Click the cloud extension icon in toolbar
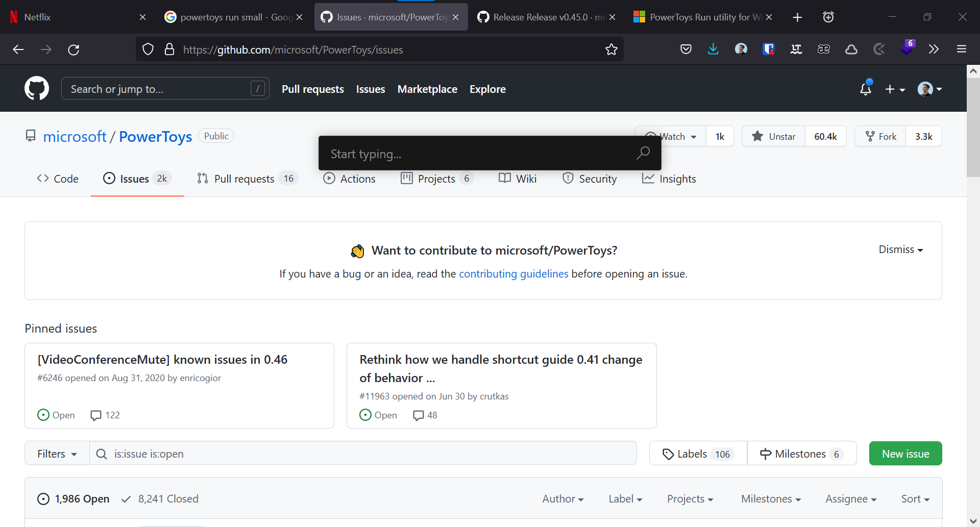This screenshot has height=527, width=980. [x=851, y=49]
